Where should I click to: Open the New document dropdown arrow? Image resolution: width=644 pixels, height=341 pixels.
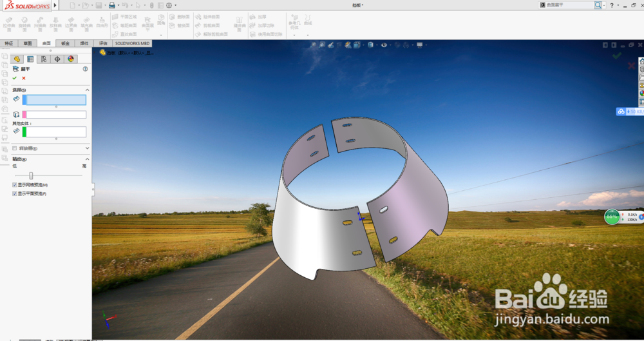pos(79,5)
